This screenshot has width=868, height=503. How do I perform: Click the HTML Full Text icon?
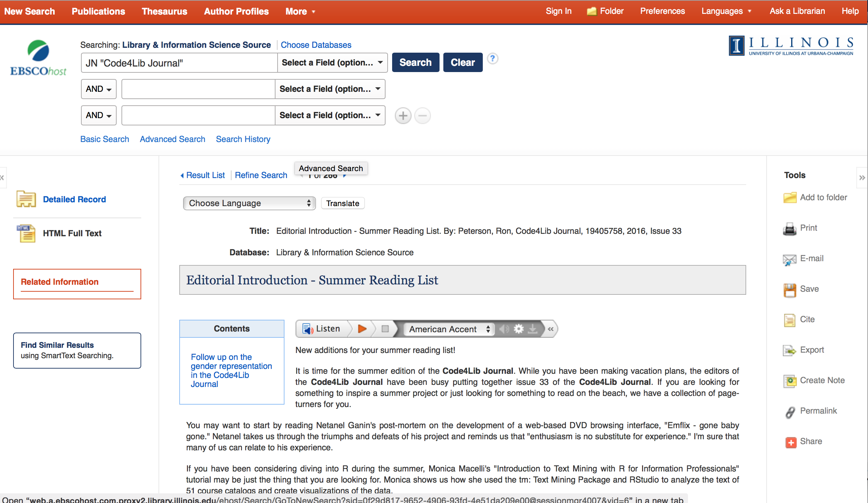[26, 233]
